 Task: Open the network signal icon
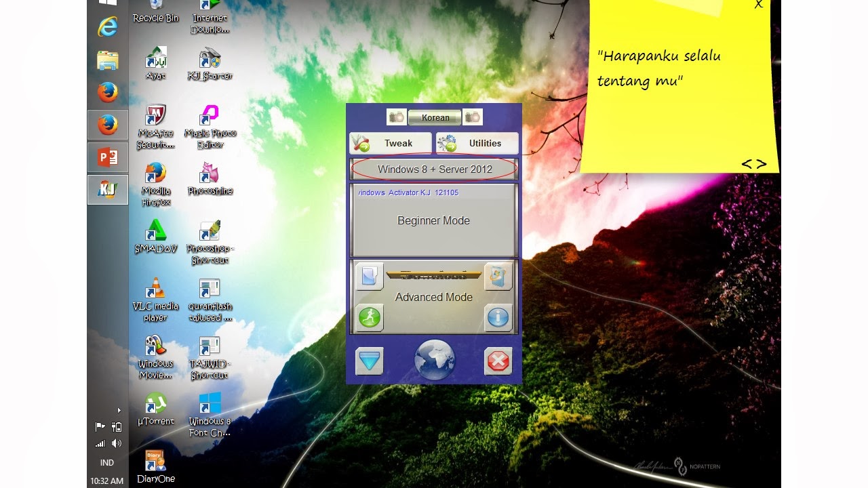click(x=100, y=443)
